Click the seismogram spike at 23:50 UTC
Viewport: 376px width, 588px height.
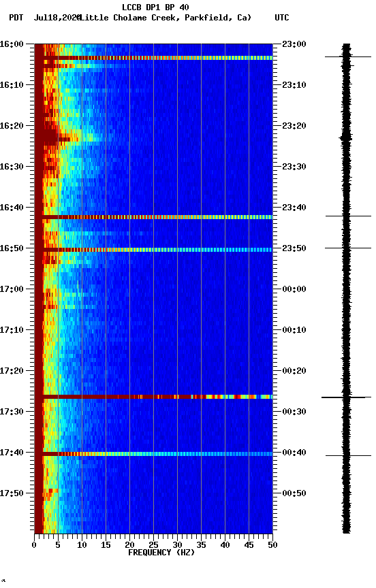coord(348,248)
